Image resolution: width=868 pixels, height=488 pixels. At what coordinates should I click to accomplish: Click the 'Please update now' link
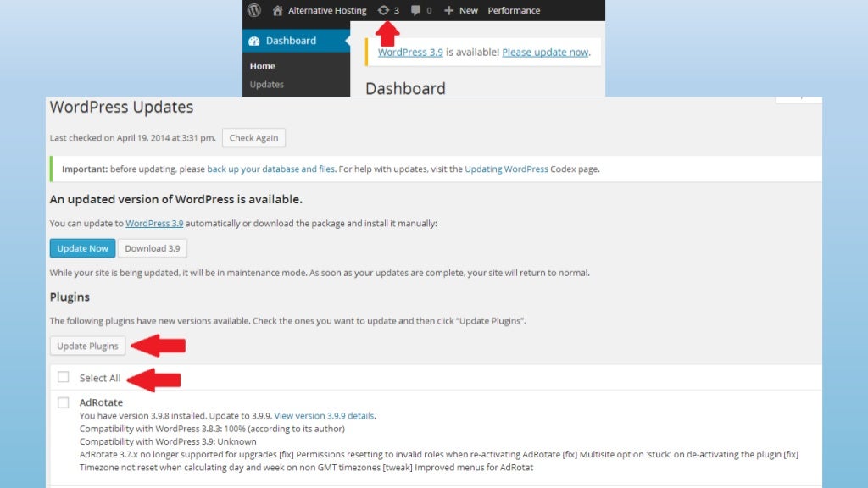tap(545, 52)
